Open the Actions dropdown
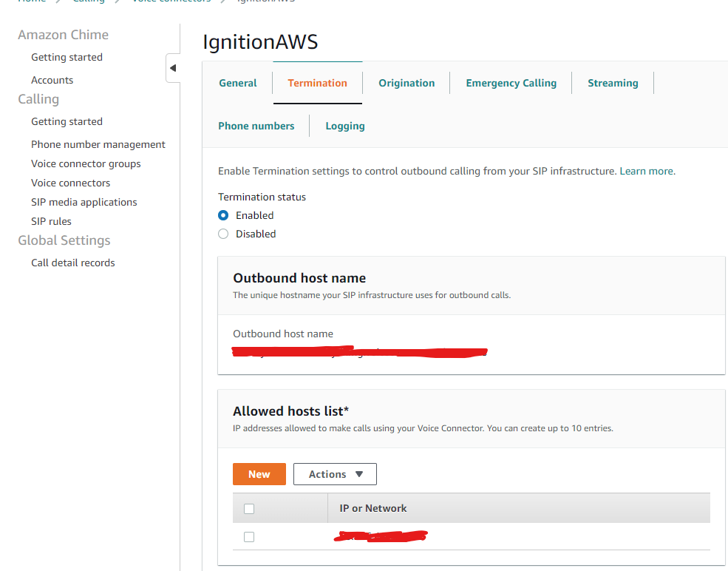728x571 pixels. coord(335,474)
